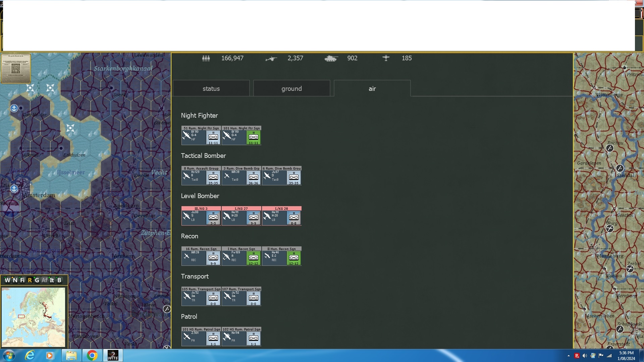The width and height of the screenshot is (644, 362).
Task: Click the III./KG 3 level bomber unit
Action: point(201,216)
